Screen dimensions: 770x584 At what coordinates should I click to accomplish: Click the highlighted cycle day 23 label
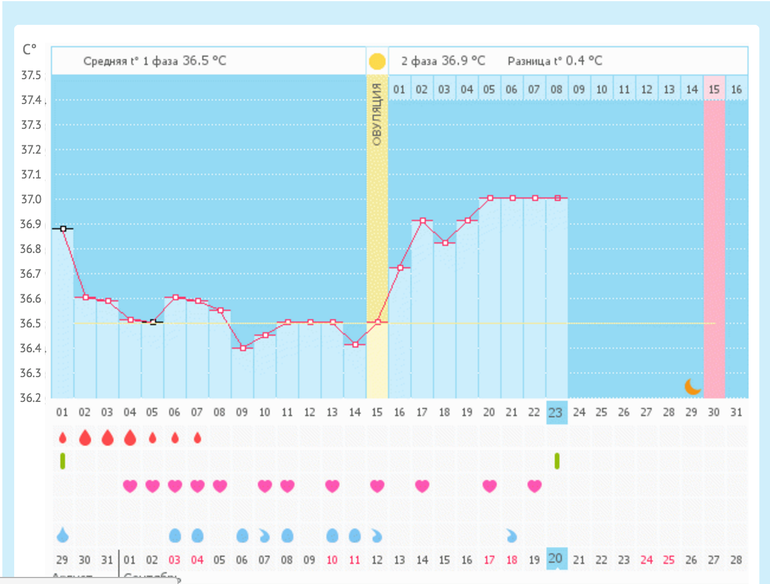pos(557,412)
